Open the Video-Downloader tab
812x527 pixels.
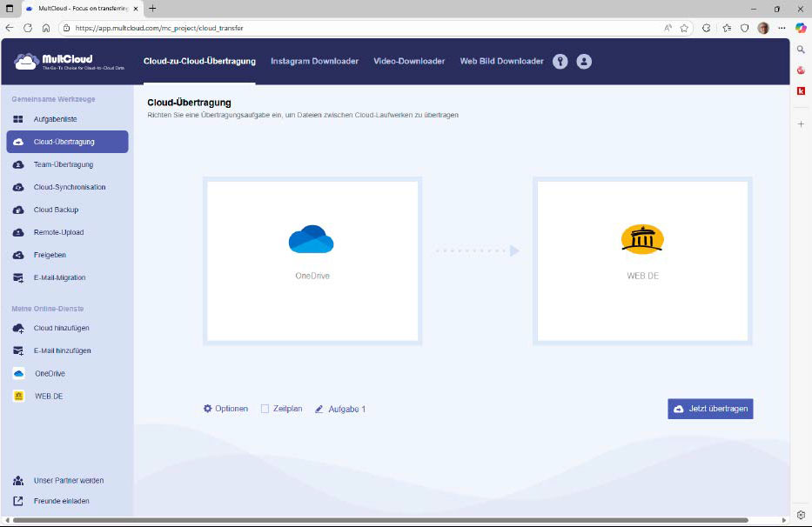tap(409, 61)
